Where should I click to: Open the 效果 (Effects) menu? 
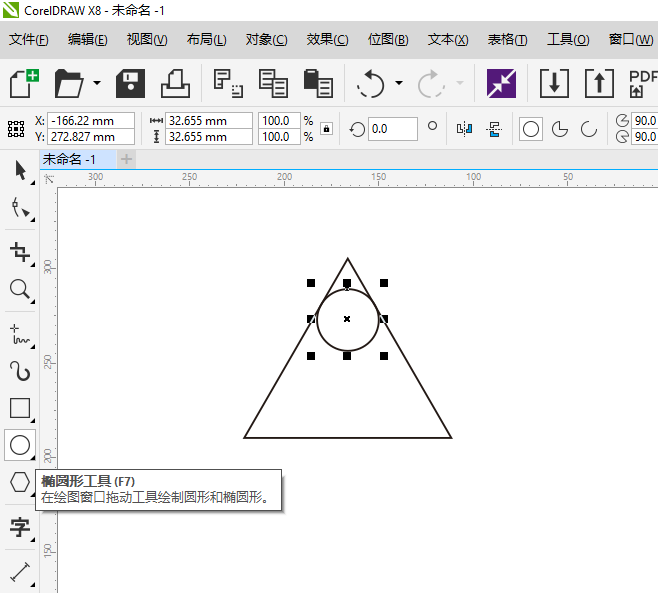327,40
